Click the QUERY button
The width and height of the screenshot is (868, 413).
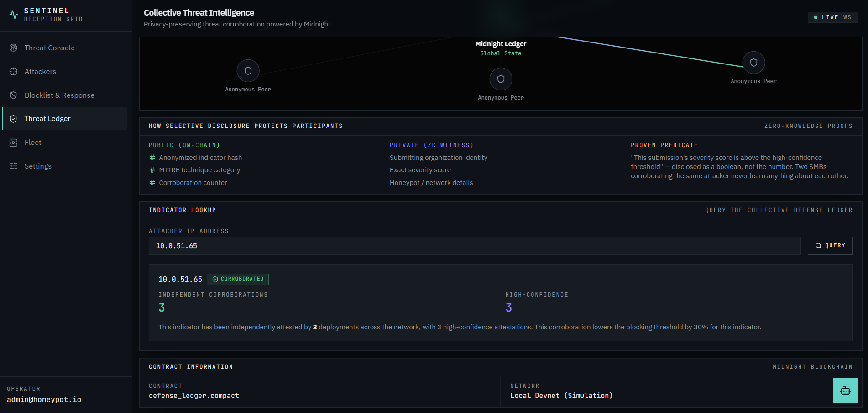click(830, 246)
